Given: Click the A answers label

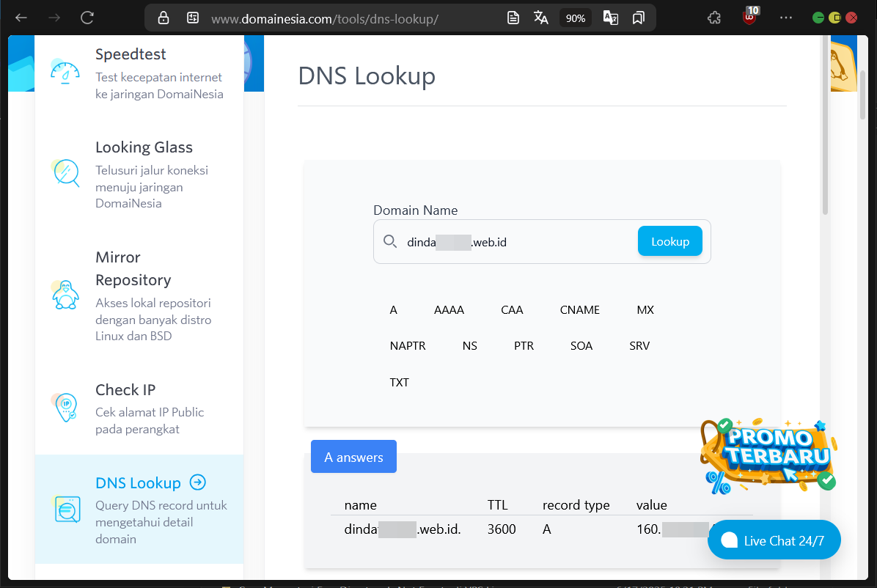Looking at the screenshot, I should click(353, 457).
